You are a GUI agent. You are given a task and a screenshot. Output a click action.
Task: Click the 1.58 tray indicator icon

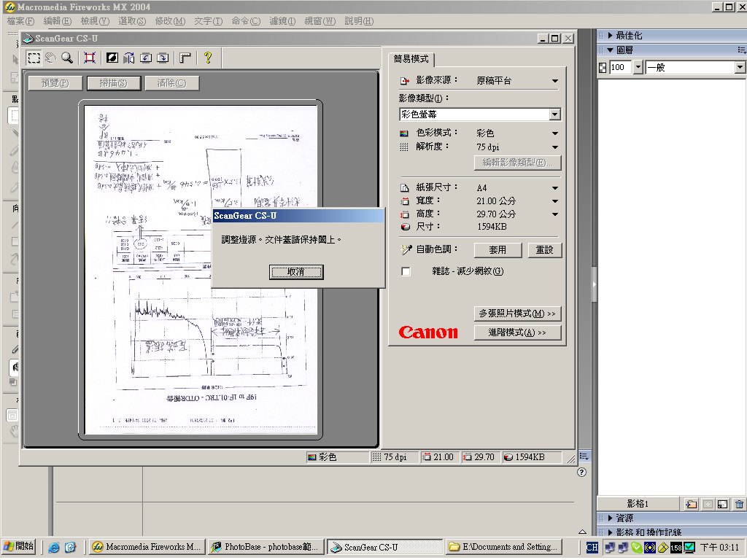676,548
